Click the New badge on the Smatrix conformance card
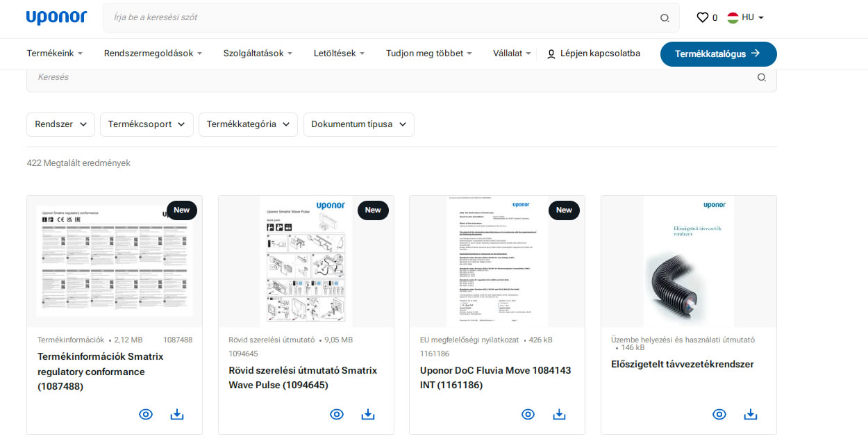868x448 pixels. (x=182, y=210)
